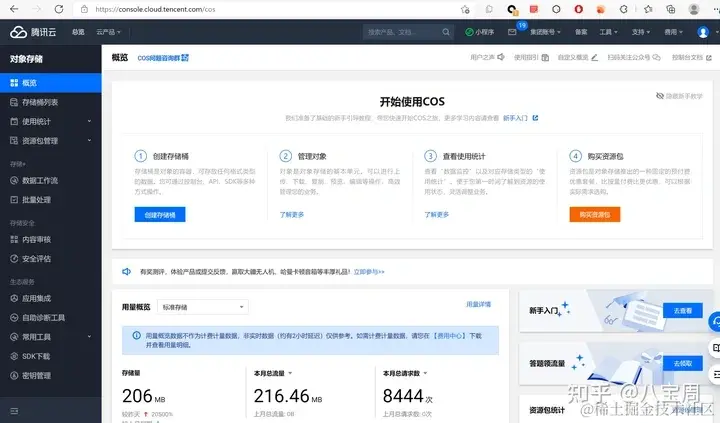Click the red Opera extension icon
Image resolution: width=720 pixels, height=423 pixels.
(x=578, y=9)
